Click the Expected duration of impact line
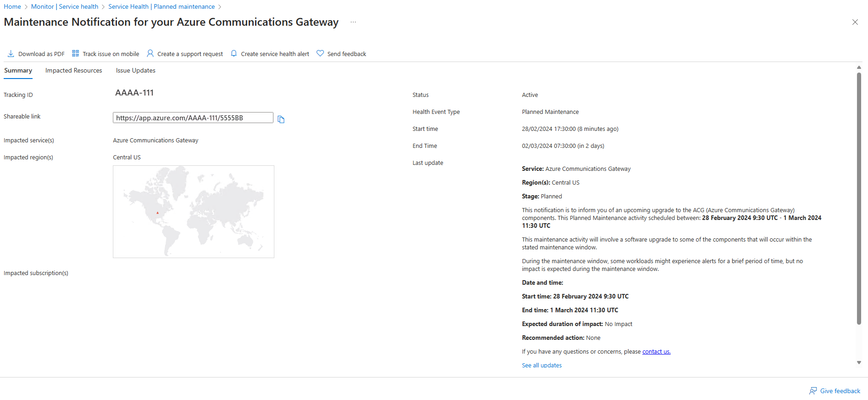Image resolution: width=868 pixels, height=400 pixels. [577, 324]
